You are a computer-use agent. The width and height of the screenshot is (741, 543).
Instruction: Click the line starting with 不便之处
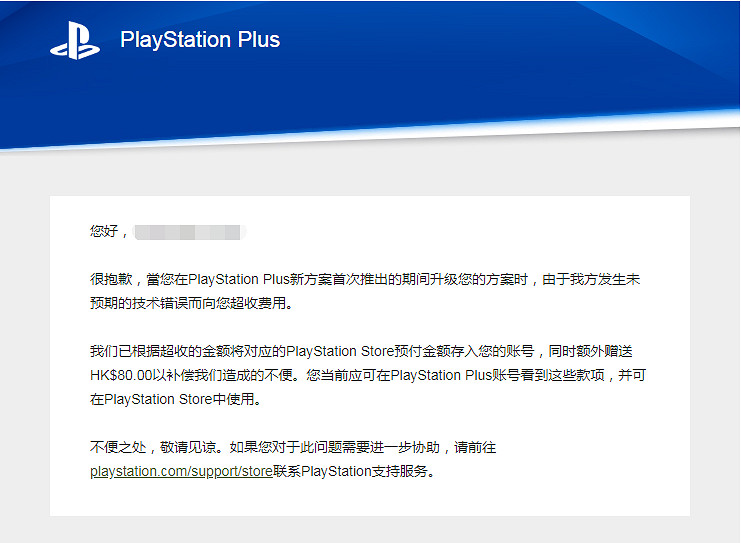point(293,447)
